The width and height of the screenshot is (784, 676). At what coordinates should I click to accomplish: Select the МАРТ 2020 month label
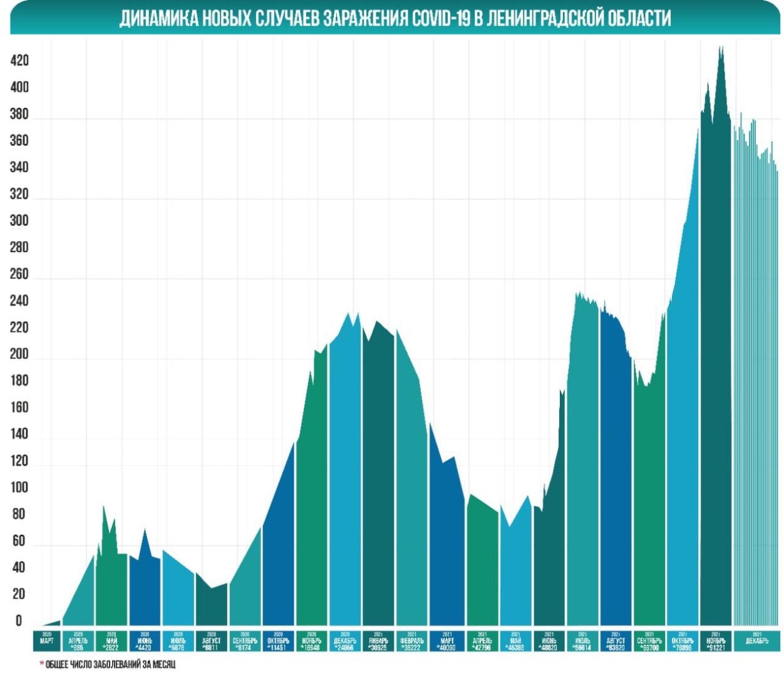point(47,640)
